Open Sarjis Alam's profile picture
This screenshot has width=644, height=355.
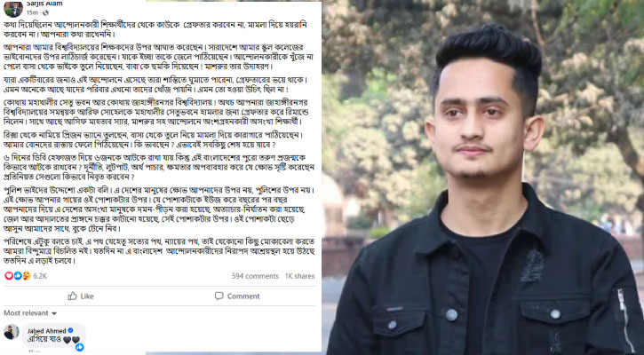pos(13,9)
